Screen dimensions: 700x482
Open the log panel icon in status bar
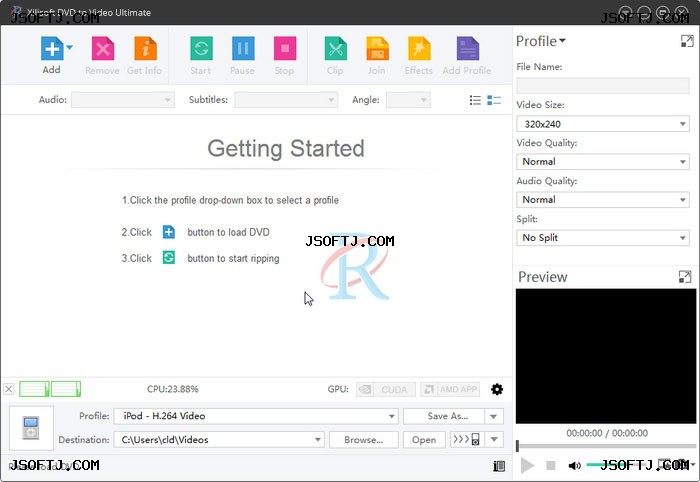tap(499, 466)
